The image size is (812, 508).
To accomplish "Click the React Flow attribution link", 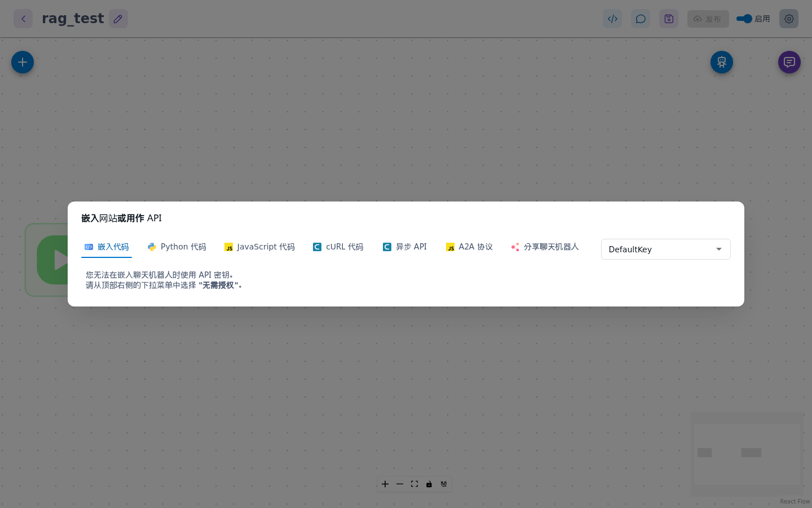I will [795, 501].
